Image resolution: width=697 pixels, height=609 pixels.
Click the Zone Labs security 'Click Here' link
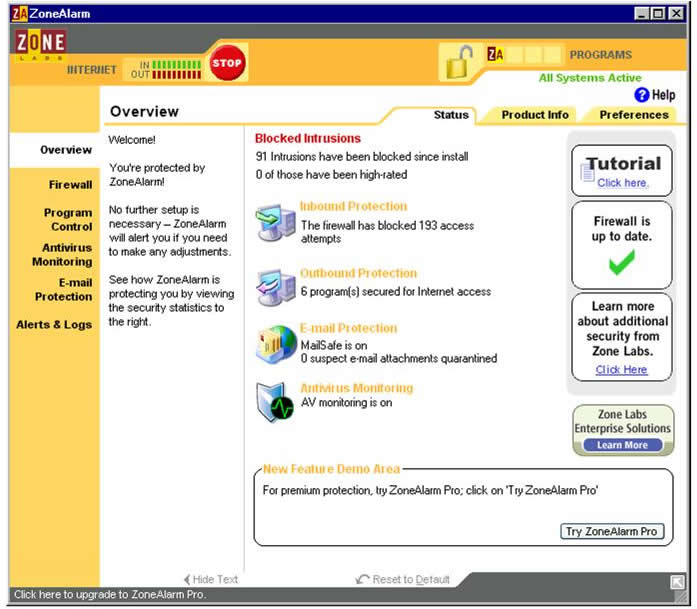tap(621, 369)
